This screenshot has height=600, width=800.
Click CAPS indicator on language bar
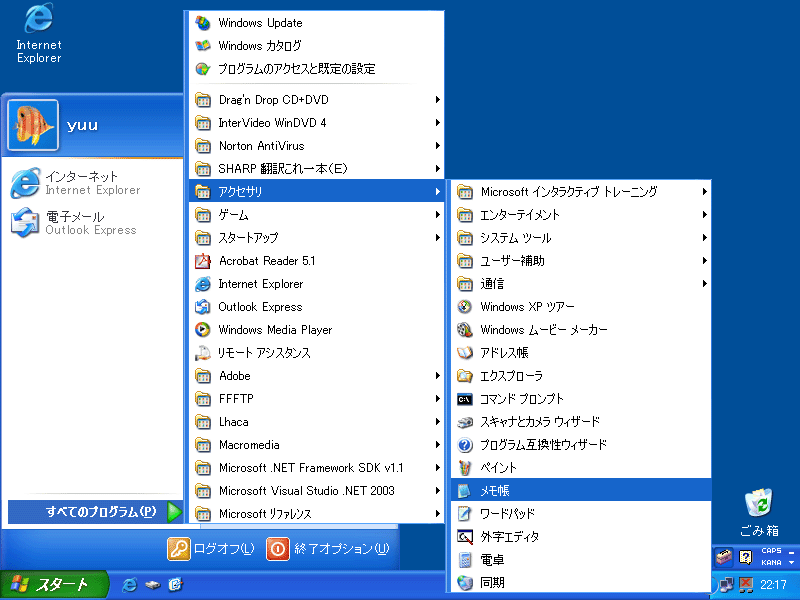(771, 551)
